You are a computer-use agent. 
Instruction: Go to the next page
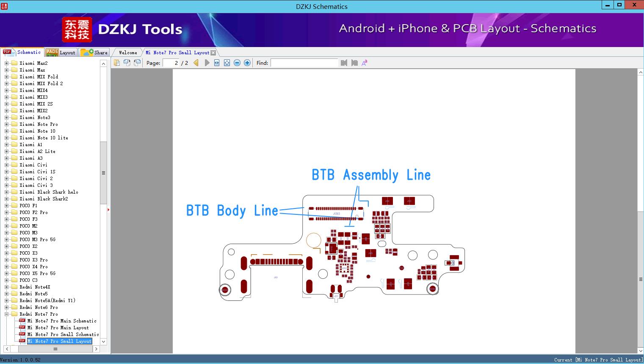[x=207, y=63]
